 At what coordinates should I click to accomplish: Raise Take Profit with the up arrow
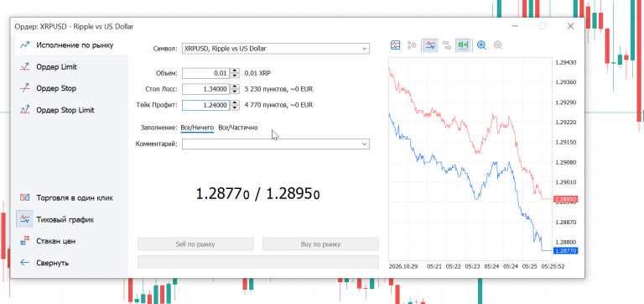pyautogui.click(x=235, y=102)
